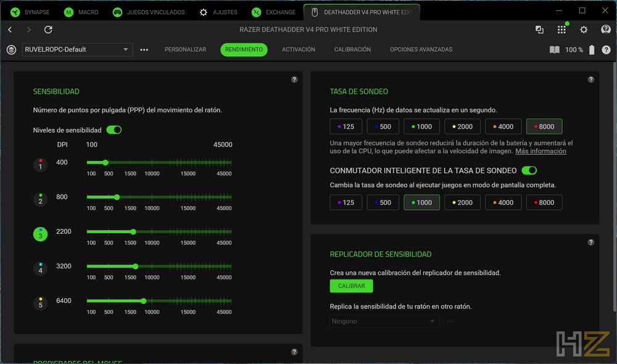
Task: Set polling rate to 125 Hz
Action: (346, 126)
